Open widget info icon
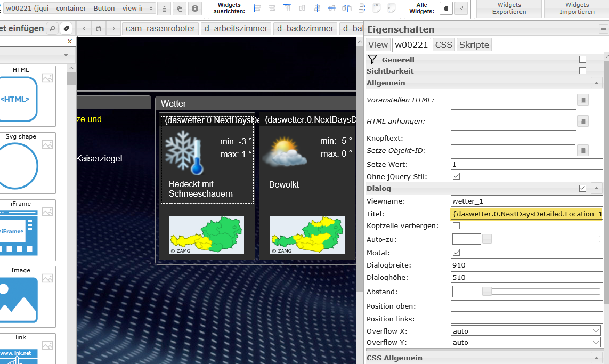Image resolution: width=609 pixels, height=364 pixels. coord(196,9)
